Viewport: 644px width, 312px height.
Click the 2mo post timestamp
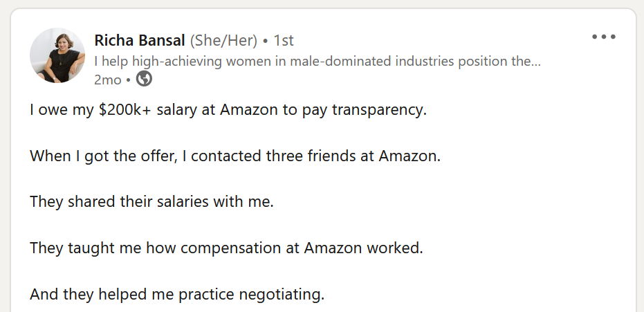coord(107,80)
